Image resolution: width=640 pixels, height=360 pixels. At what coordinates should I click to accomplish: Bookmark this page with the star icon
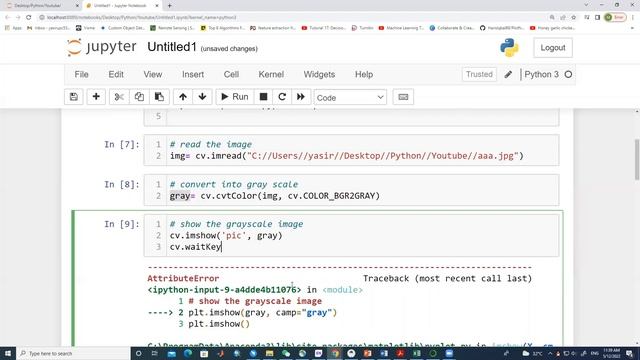click(573, 17)
